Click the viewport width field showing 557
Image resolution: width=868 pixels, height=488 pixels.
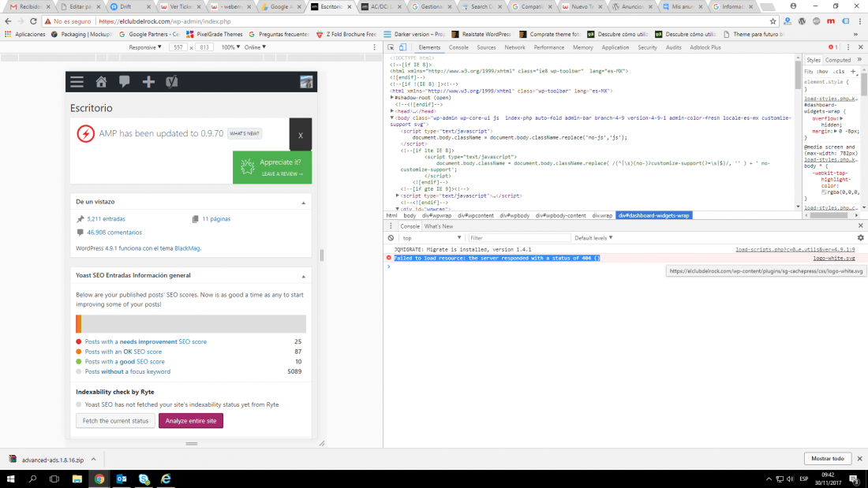tap(178, 47)
